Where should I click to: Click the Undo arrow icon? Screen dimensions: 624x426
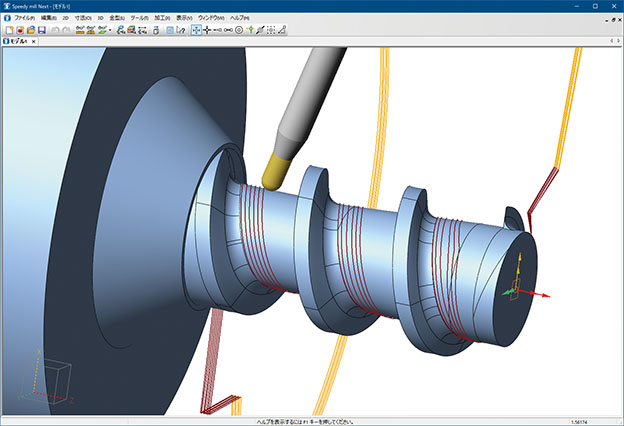(55, 30)
